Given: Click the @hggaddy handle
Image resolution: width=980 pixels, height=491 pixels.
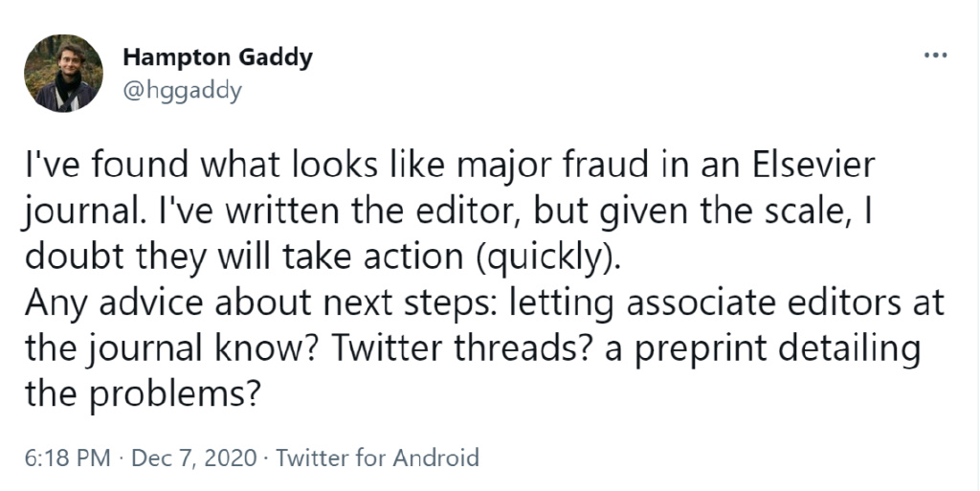Looking at the screenshot, I should coord(182,90).
